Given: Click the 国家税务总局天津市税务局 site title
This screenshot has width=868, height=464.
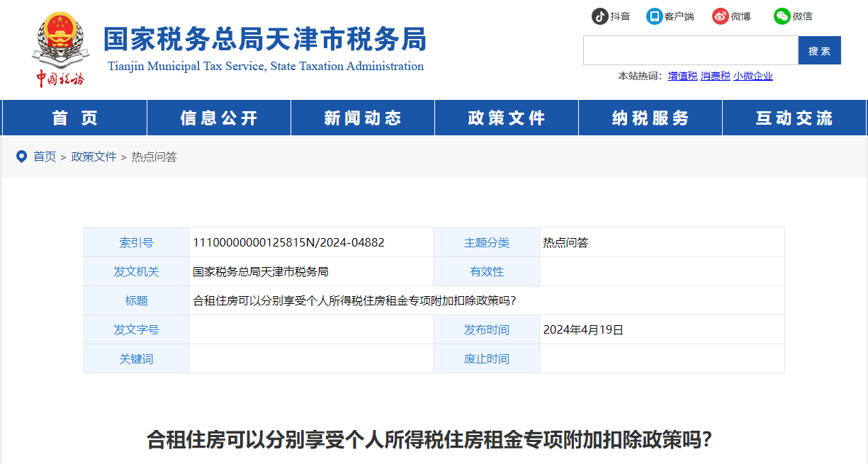Looking at the screenshot, I should pos(265,39).
